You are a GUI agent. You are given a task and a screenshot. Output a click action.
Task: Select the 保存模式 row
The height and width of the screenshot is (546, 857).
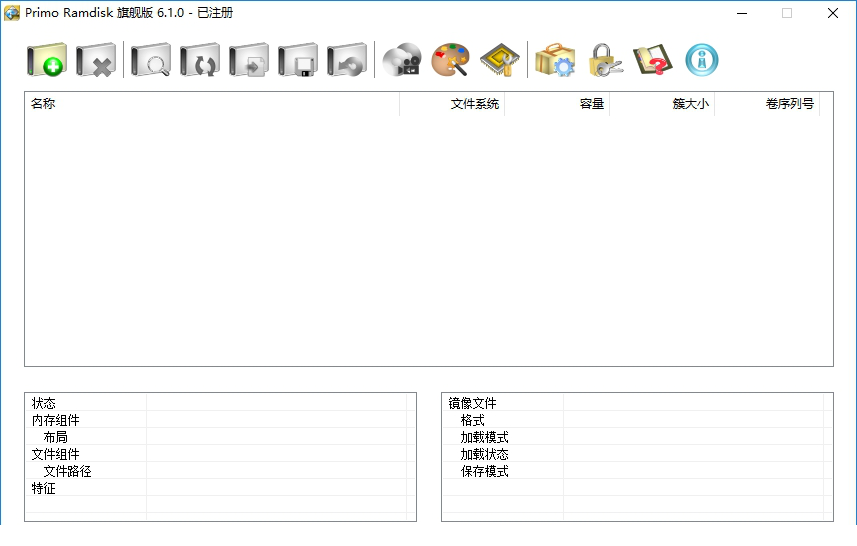tap(637, 471)
